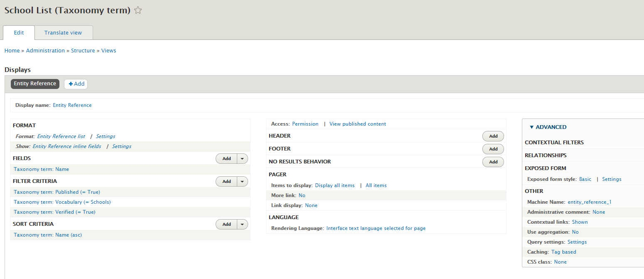Add a NO RESULTS BEHAVIOR

(x=493, y=162)
